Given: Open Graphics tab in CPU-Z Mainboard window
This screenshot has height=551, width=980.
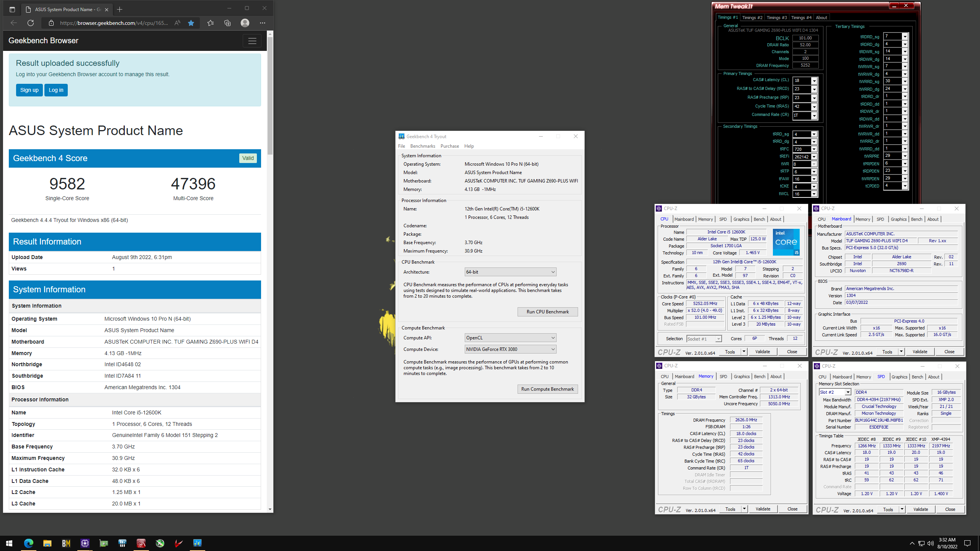Looking at the screenshot, I should [x=898, y=219].
